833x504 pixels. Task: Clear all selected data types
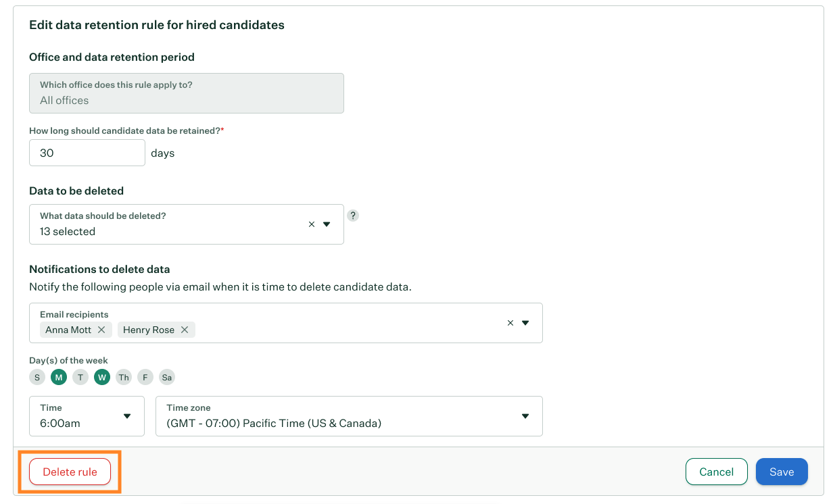tap(312, 224)
